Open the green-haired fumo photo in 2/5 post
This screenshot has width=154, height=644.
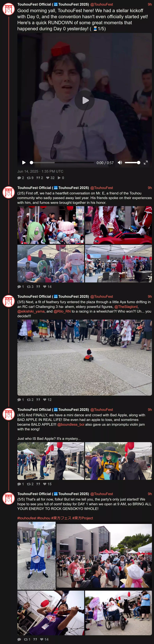coord(51,225)
